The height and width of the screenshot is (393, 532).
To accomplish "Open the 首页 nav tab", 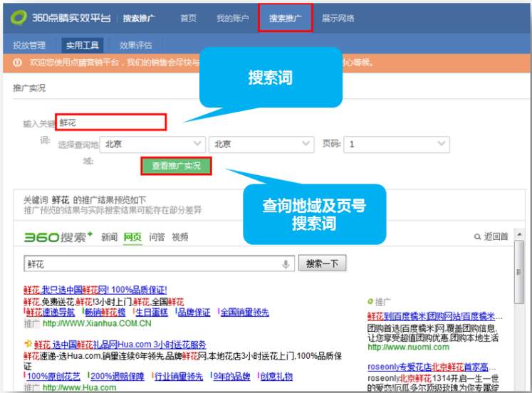I will point(188,18).
